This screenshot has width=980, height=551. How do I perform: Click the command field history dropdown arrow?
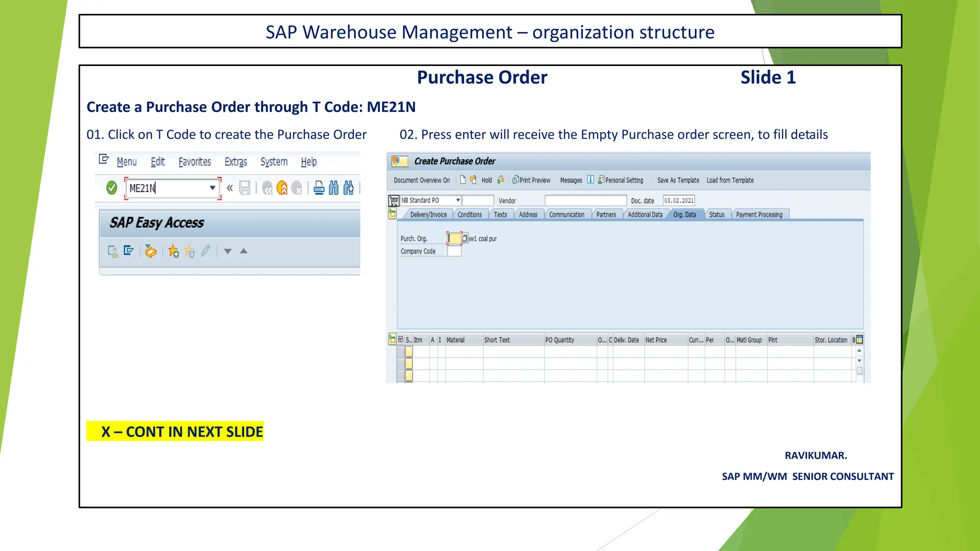point(212,188)
